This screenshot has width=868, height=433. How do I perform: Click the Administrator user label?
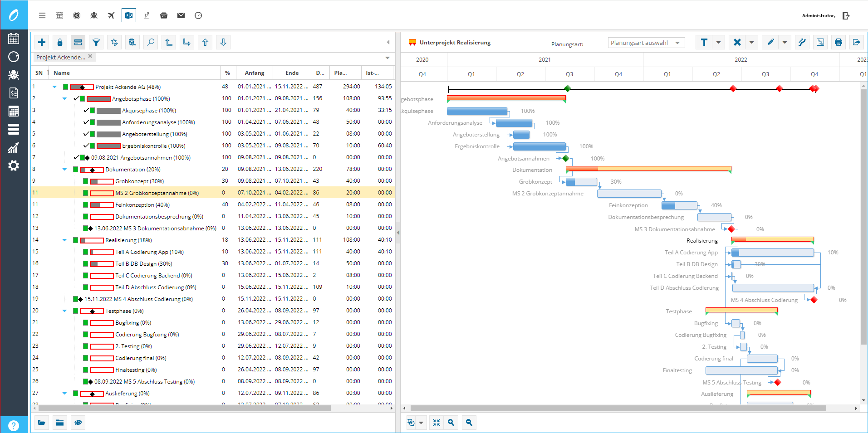click(818, 15)
